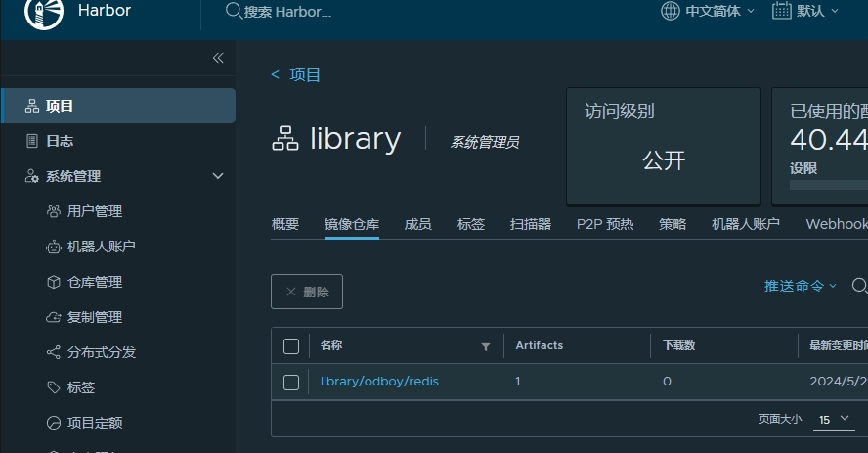
Task: Switch to the 成员 tab
Action: click(x=417, y=224)
